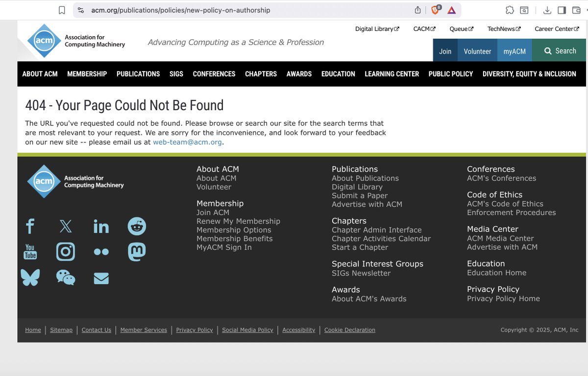
Task: Click web-team@acm.org email link
Action: click(187, 142)
